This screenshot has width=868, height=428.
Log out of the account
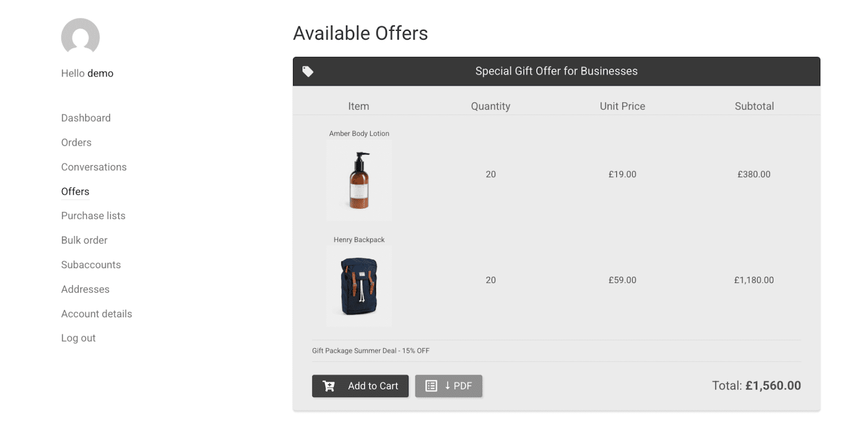point(78,338)
